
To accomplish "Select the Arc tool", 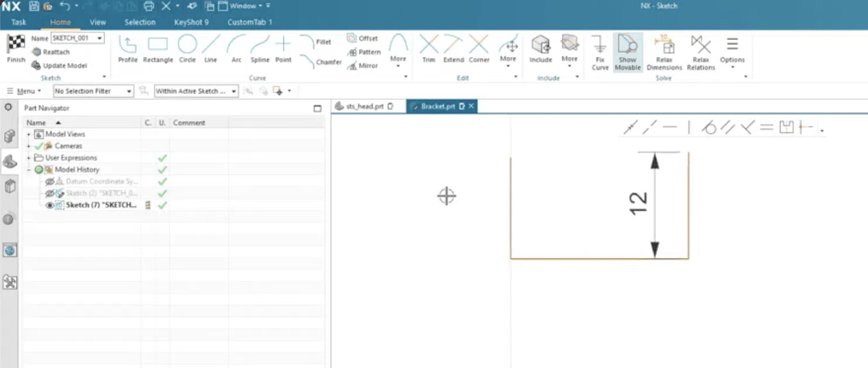I will pyautogui.click(x=236, y=49).
